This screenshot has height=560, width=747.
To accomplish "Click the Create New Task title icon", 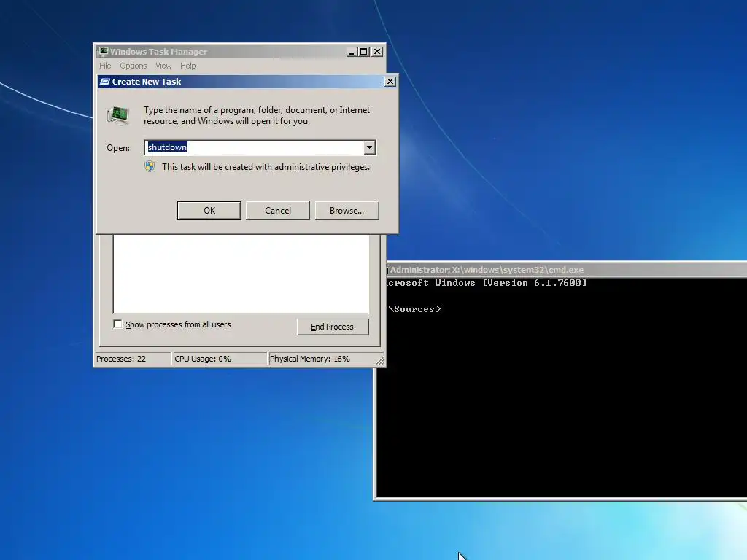I will [105, 82].
